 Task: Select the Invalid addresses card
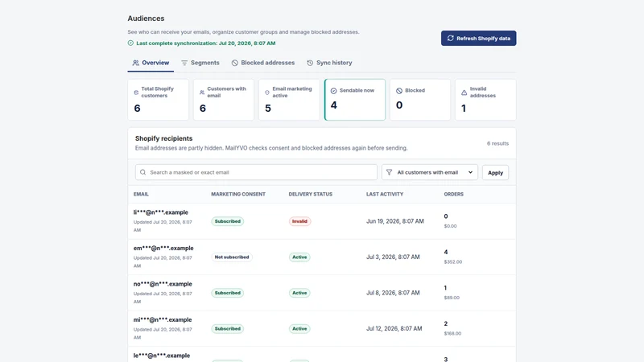(485, 100)
